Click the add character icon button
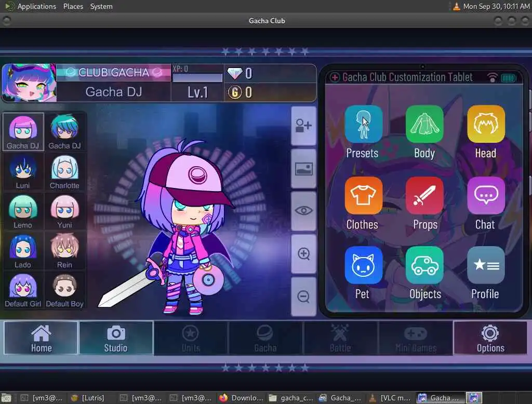Screen dimensions: 532x404 coord(303,126)
